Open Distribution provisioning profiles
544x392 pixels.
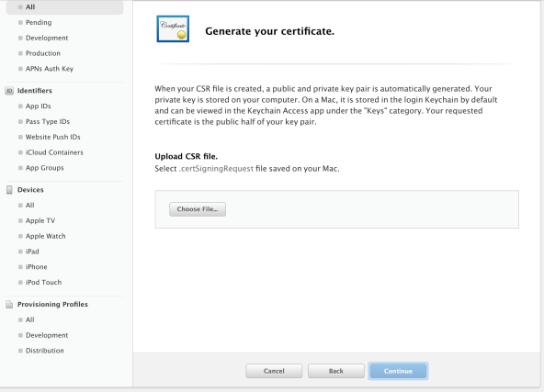[x=45, y=351]
